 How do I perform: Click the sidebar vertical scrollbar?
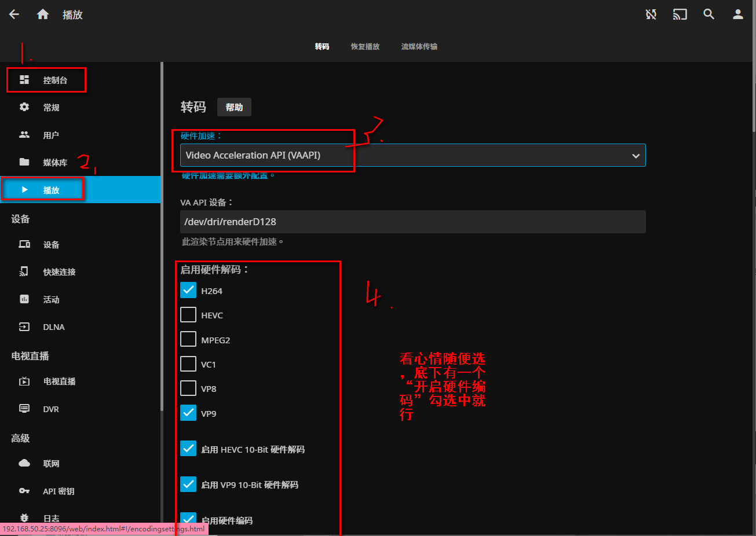click(162, 237)
